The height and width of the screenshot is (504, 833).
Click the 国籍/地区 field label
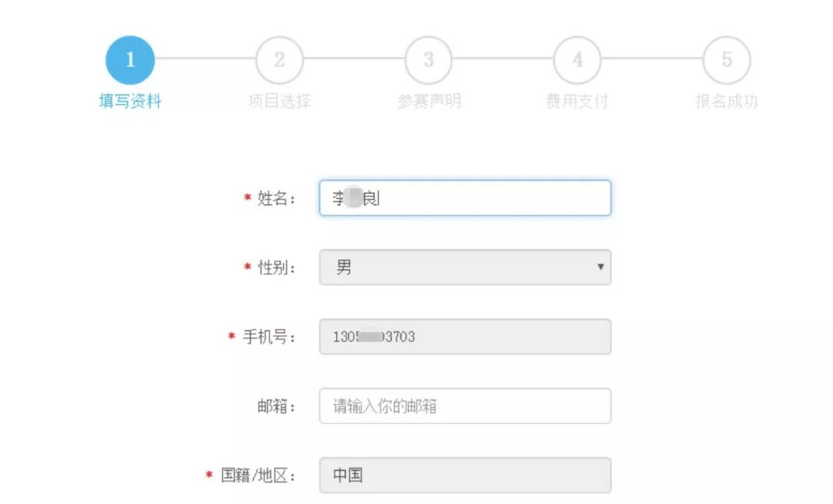[x=258, y=475]
